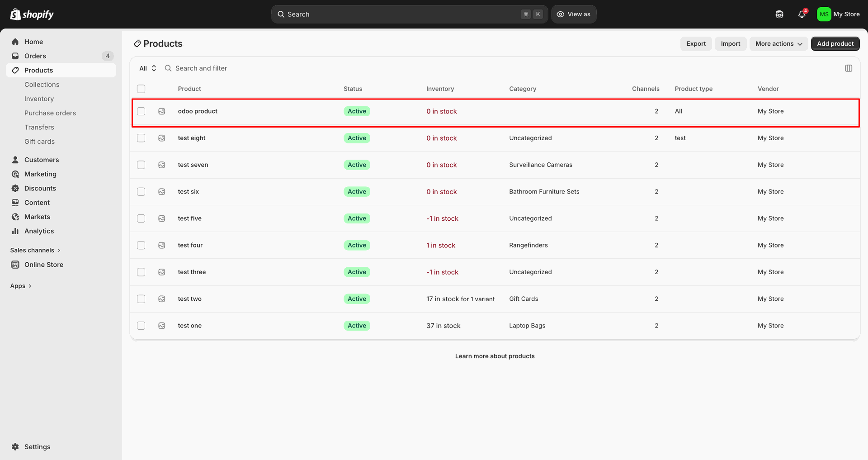The width and height of the screenshot is (868, 460).
Task: Click the Import button
Action: tap(731, 44)
